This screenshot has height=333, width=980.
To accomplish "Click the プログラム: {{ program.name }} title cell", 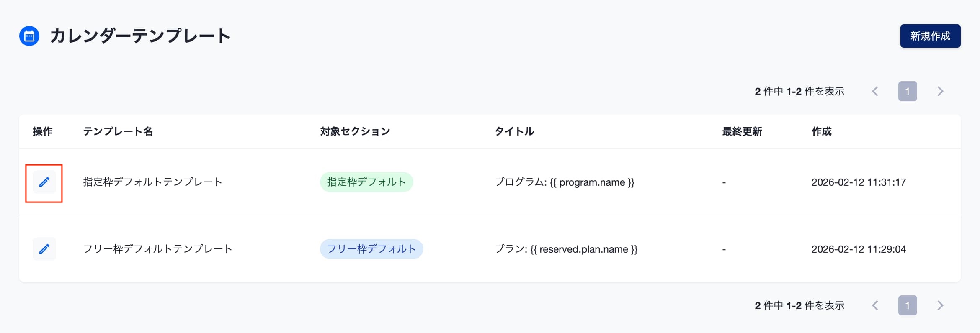I will [565, 182].
